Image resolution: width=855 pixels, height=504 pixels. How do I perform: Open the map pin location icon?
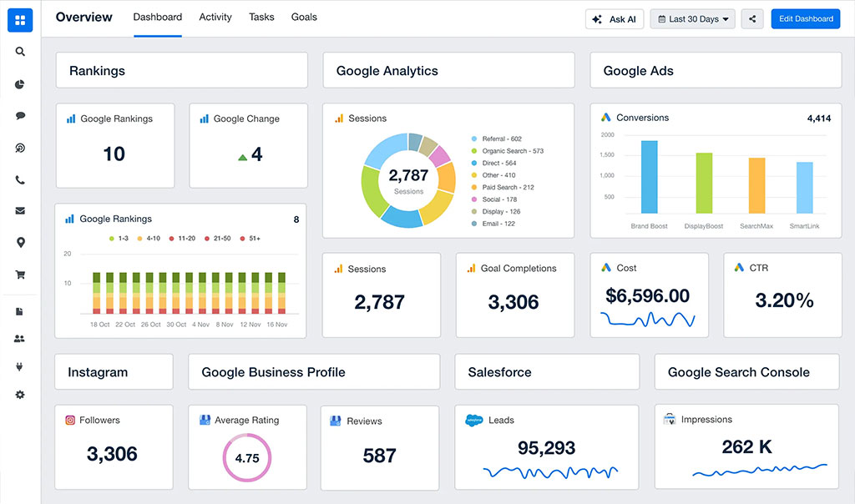(20, 243)
